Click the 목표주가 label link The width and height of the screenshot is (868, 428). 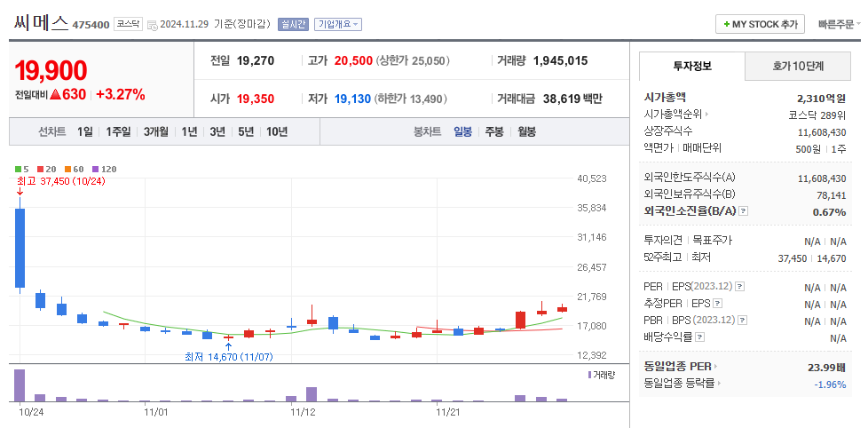point(711,241)
